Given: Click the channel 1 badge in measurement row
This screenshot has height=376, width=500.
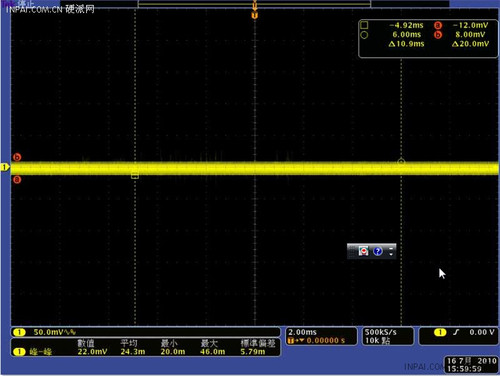Looking at the screenshot, I should point(19,352).
